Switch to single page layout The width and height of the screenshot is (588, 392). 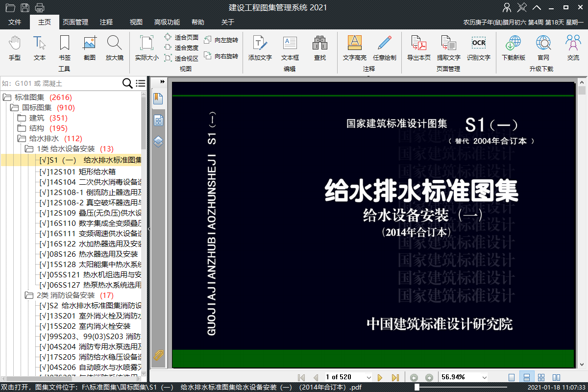click(x=512, y=377)
